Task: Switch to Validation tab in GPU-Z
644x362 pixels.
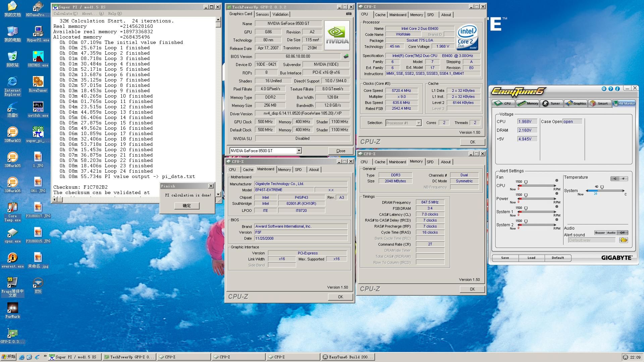Action: click(x=280, y=14)
